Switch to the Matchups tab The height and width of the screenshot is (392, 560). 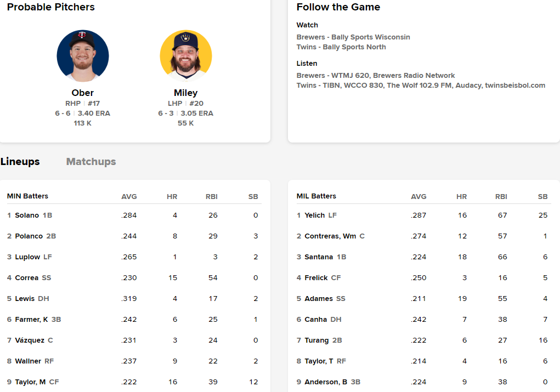click(x=91, y=162)
